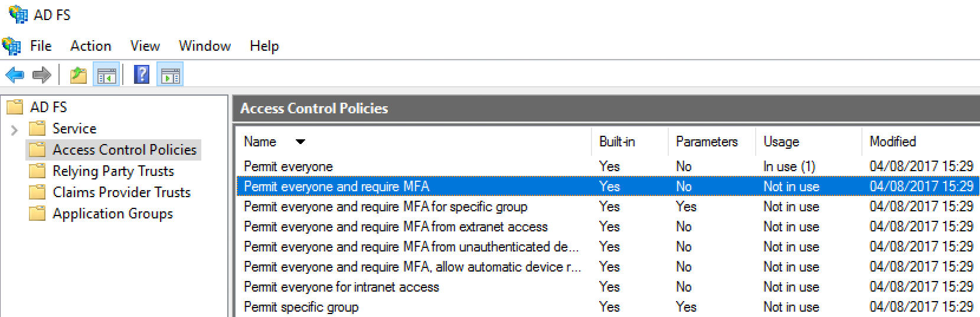Expand the Service tree node chevron
980x317 pixels.
tap(15, 129)
